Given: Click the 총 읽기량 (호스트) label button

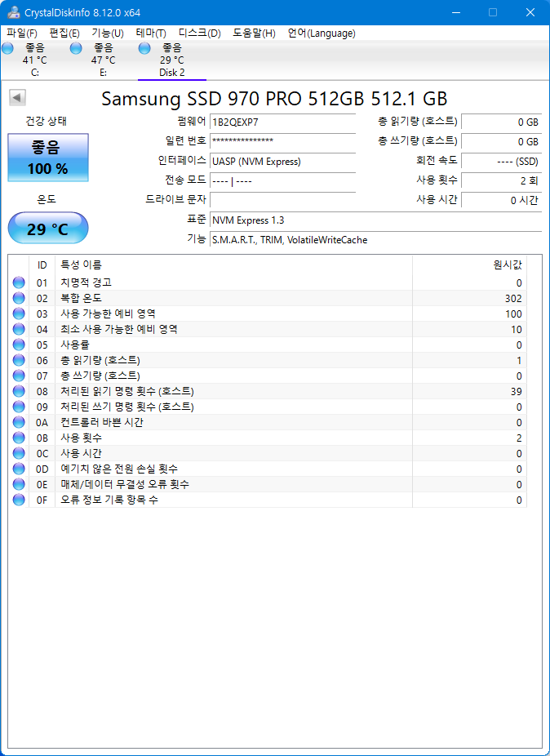Looking at the screenshot, I should click(418, 121).
